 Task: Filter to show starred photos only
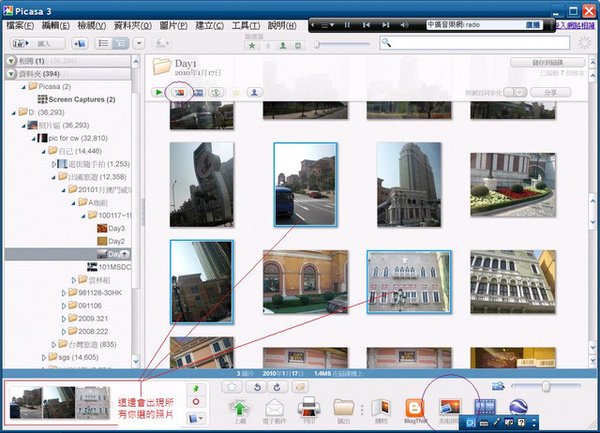pos(252,46)
